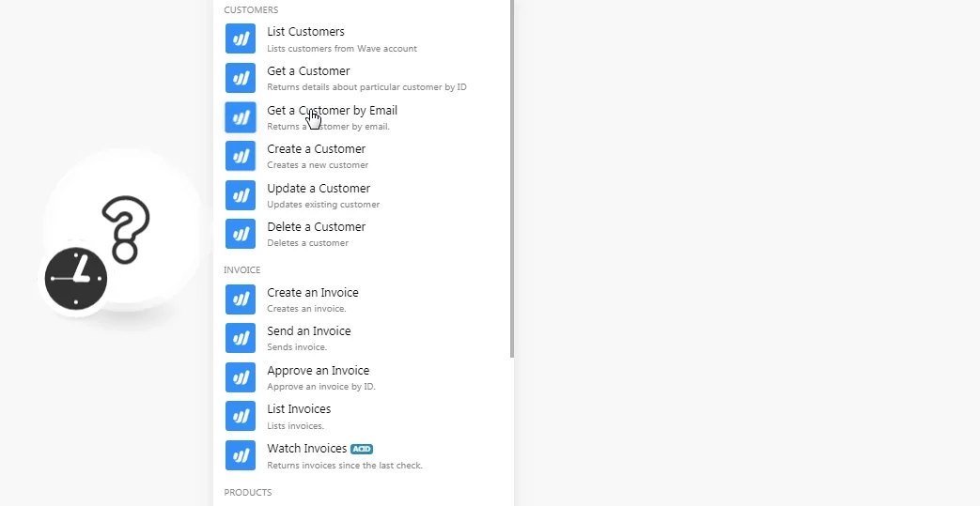The width and height of the screenshot is (980, 506).
Task: Click the ACID tag on Watch Invoices
Action: [x=361, y=449]
